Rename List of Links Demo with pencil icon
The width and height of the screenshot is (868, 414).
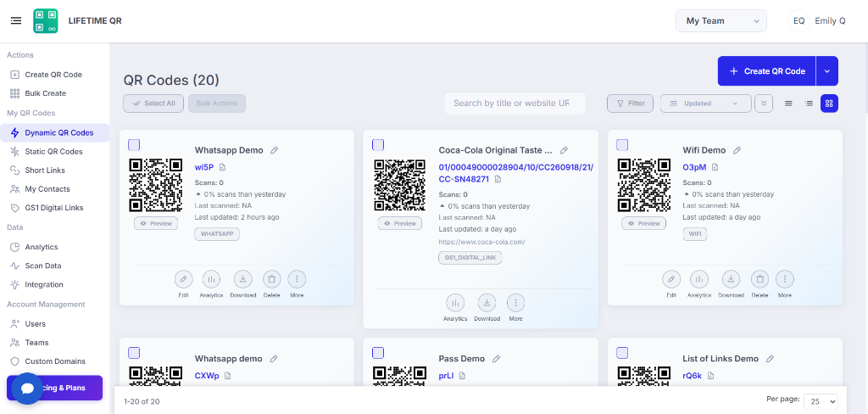tap(770, 359)
